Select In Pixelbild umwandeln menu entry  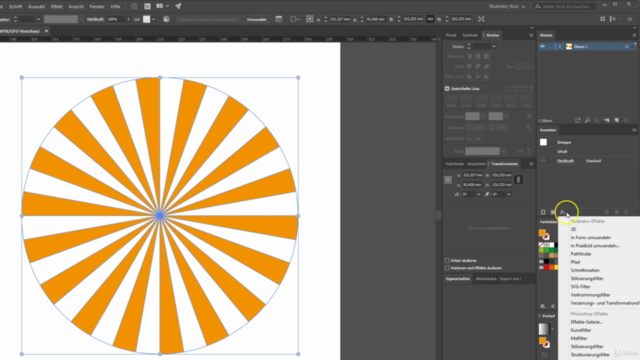point(595,246)
